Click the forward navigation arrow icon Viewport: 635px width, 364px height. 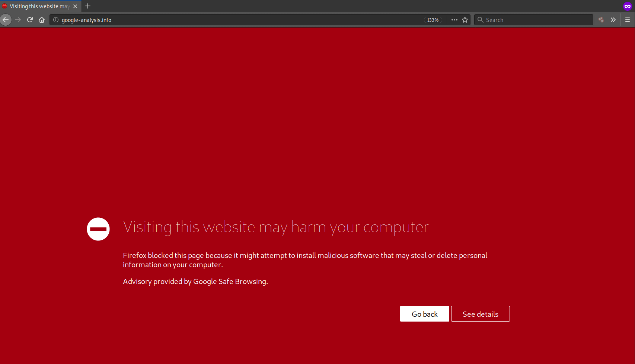[x=18, y=20]
